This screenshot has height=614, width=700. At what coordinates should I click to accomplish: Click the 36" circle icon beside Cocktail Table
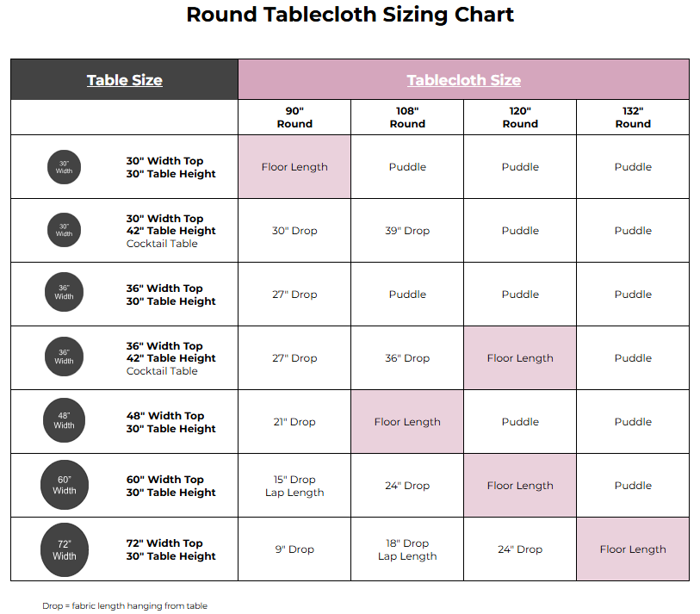[65, 357]
